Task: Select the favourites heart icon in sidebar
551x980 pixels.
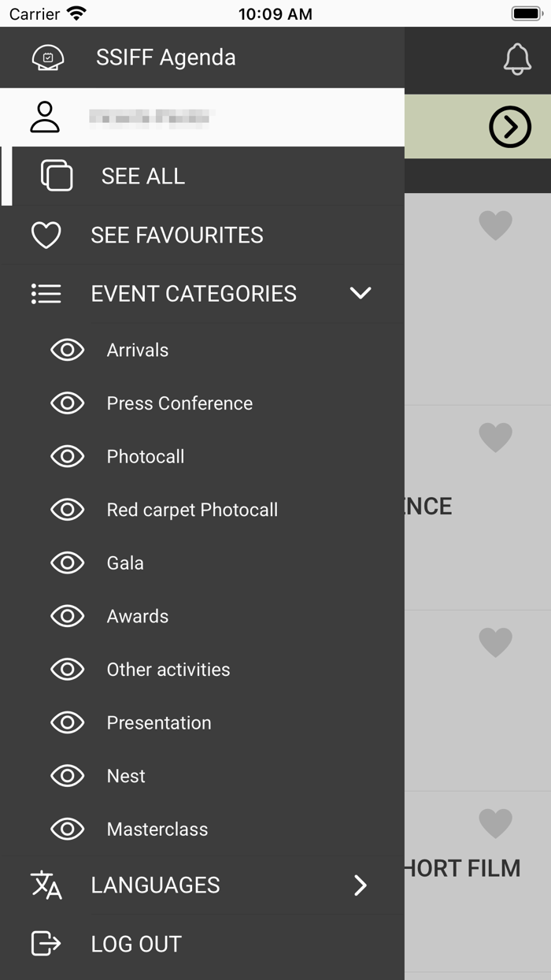Action: point(46,235)
